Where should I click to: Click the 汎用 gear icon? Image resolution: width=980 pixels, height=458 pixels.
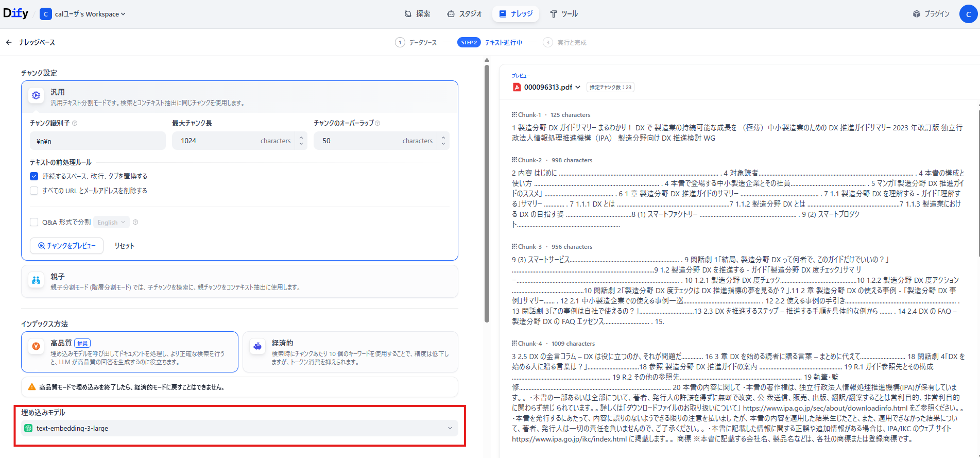click(36, 95)
